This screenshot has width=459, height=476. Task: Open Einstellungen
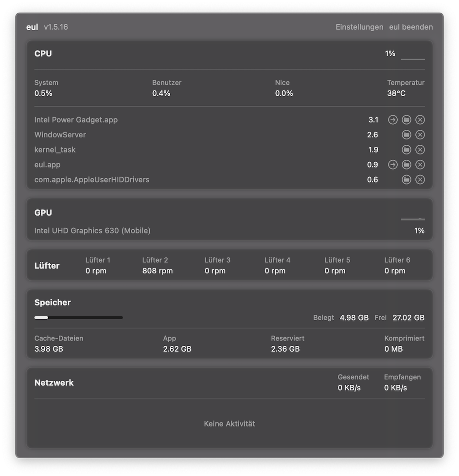(359, 27)
